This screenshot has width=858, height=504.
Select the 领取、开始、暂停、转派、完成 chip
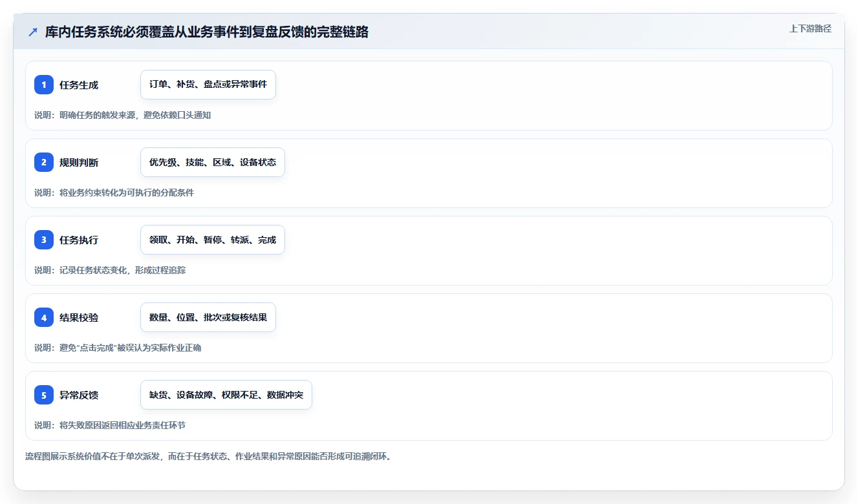[x=213, y=240]
